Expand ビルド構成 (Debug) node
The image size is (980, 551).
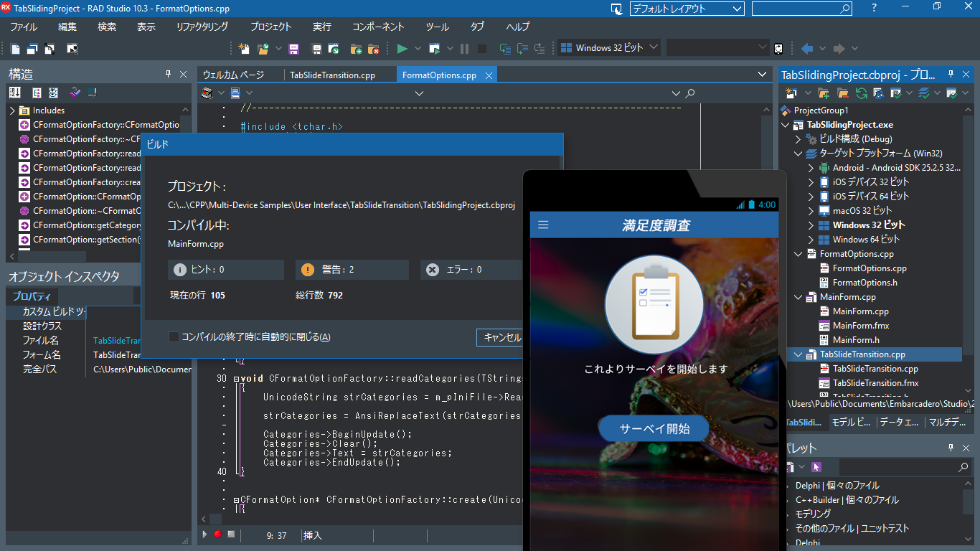[798, 139]
